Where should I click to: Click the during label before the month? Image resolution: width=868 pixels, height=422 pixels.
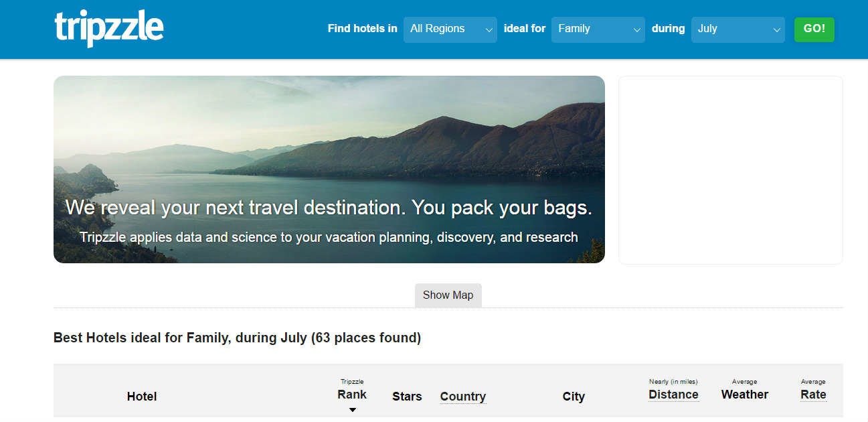tap(668, 29)
